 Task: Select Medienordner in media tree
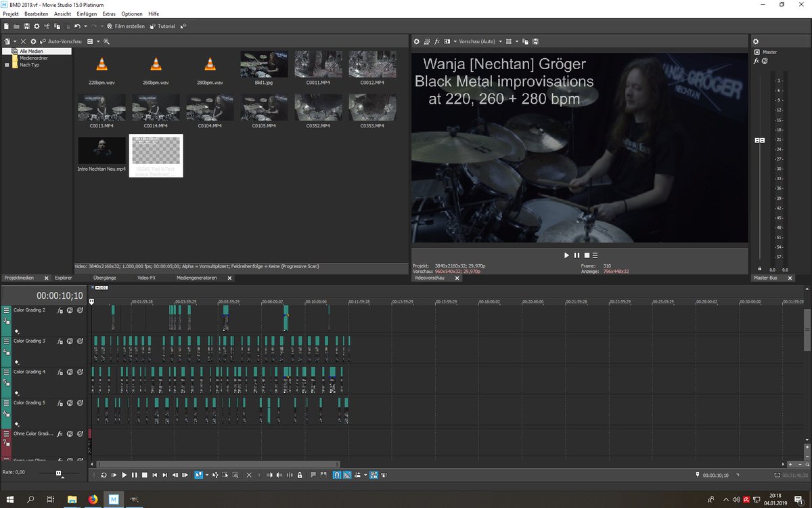coord(33,58)
